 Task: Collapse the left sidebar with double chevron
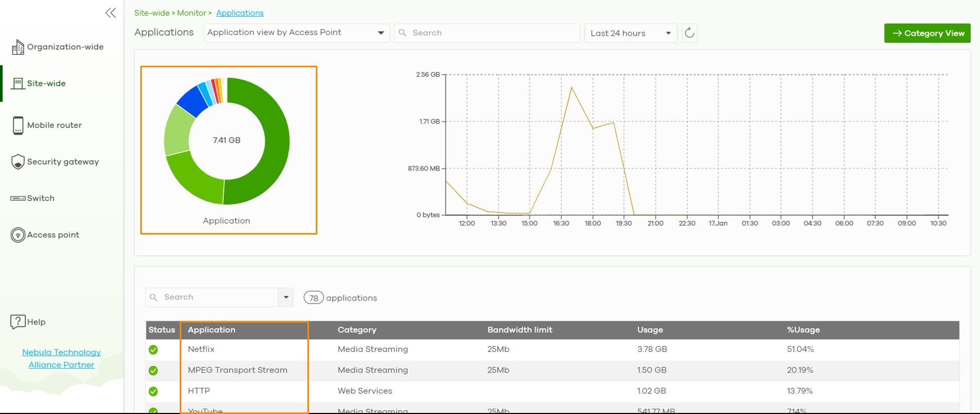[110, 13]
